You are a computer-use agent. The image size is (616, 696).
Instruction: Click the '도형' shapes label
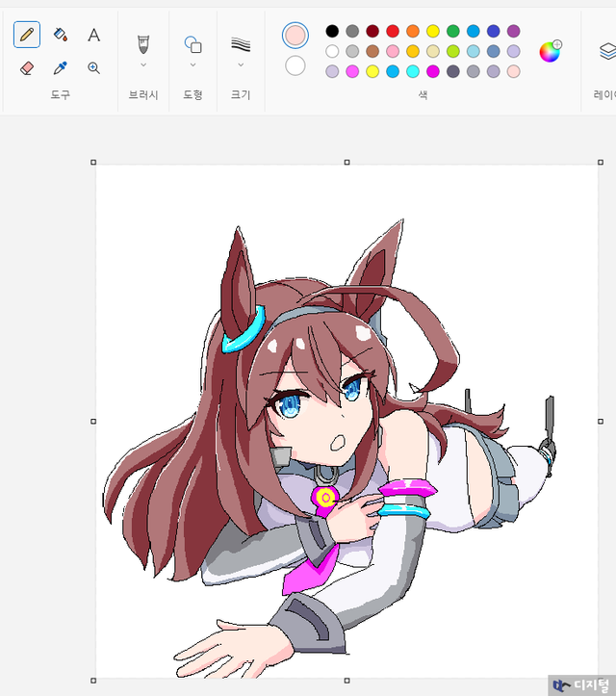[x=193, y=94]
